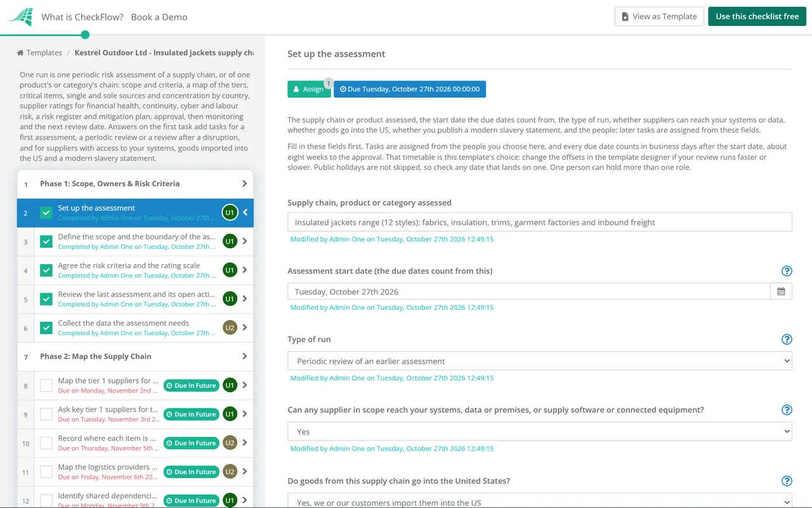Screen dimensions: 812x508
Task: Click Supply chain, product or category input field
Action: coord(540,222)
